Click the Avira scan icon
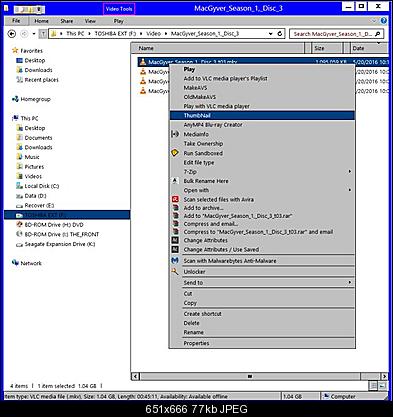The height and width of the screenshot is (417, 393). [175, 199]
